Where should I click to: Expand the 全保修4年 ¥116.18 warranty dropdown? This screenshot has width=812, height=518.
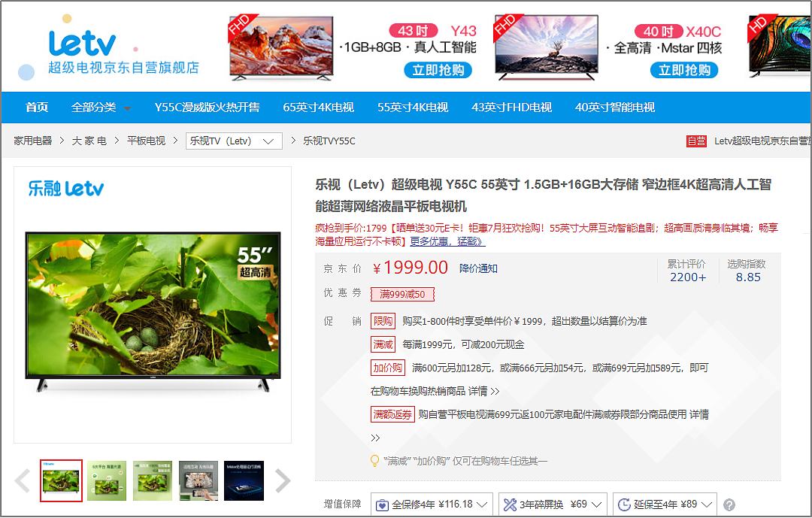[432, 504]
